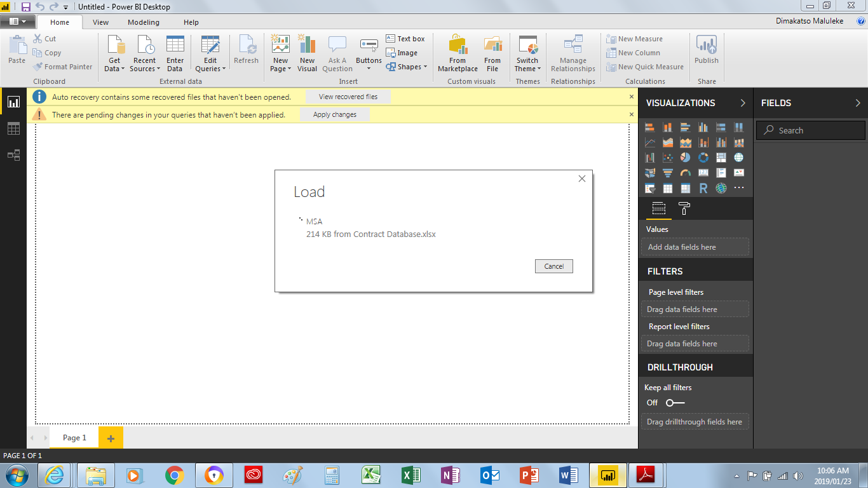Select the Map globe visualization
This screenshot has width=868, height=488.
pos(738,158)
